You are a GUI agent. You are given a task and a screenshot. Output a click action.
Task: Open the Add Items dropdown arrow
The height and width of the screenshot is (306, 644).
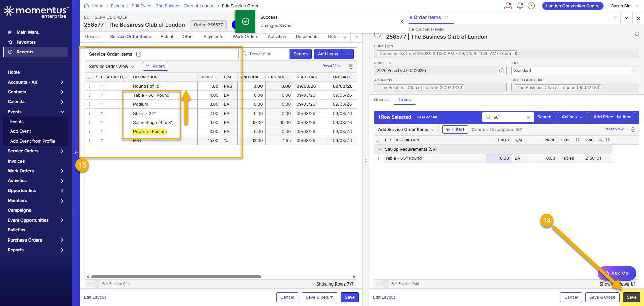pyautogui.click(x=348, y=54)
